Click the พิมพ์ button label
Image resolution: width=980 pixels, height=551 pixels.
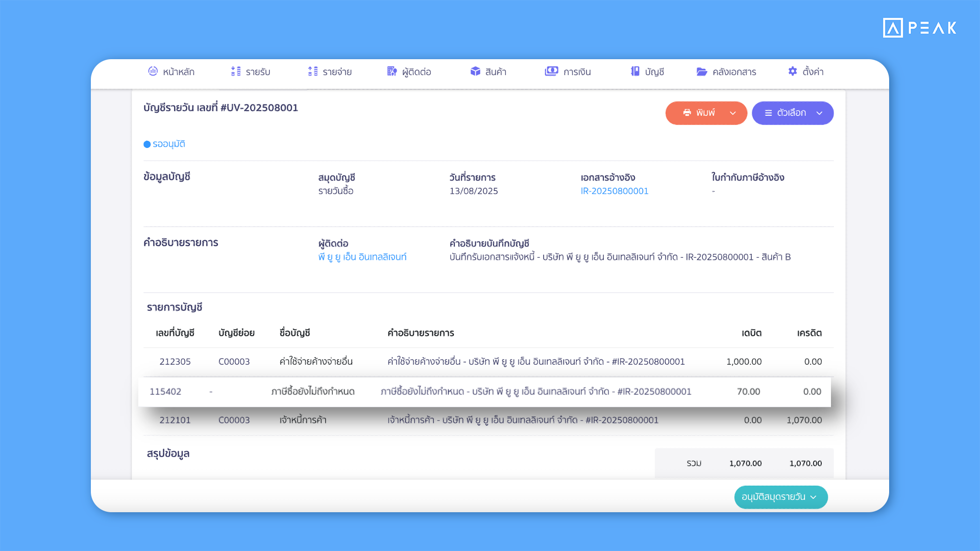click(705, 113)
